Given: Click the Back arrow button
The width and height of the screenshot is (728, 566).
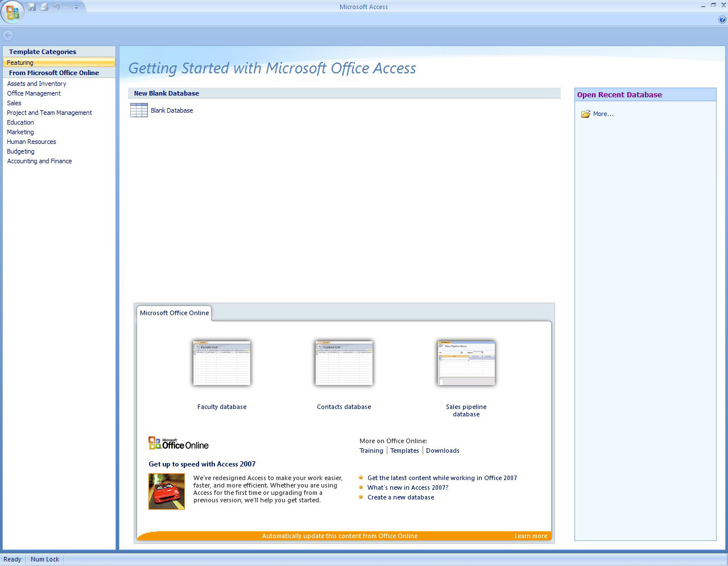Looking at the screenshot, I should [x=8, y=35].
